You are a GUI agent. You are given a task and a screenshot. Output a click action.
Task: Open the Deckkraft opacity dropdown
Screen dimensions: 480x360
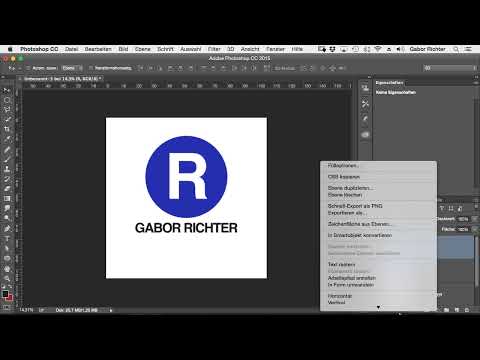(x=474, y=219)
